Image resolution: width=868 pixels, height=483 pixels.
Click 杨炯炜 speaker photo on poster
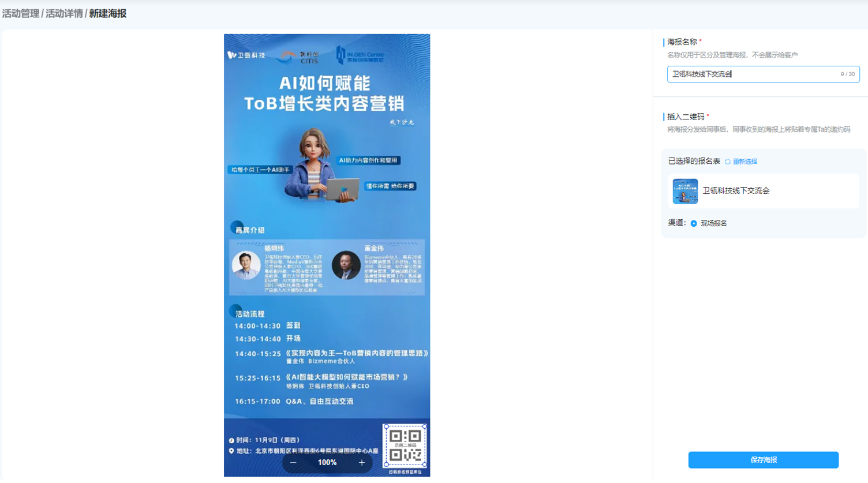pos(246,265)
